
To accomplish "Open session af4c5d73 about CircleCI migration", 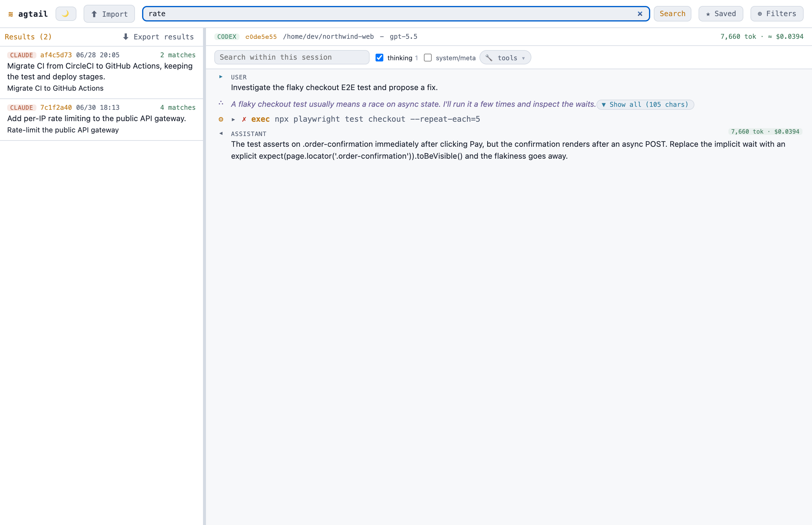I will [x=101, y=72].
